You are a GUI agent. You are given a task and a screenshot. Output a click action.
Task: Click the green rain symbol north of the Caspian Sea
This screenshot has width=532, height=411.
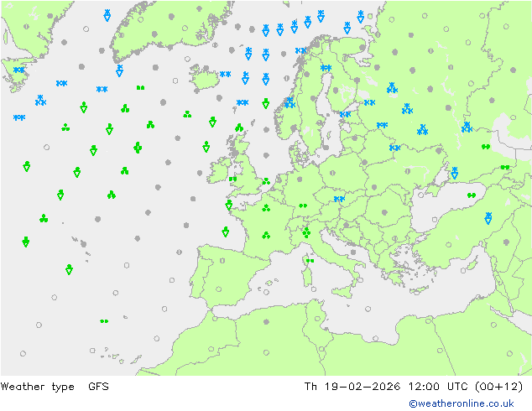click(486, 147)
